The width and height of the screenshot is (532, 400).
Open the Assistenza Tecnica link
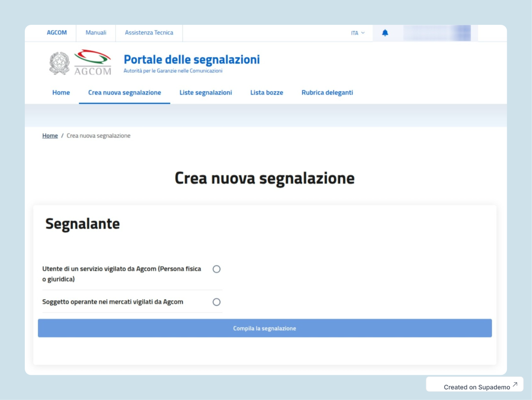pos(149,33)
